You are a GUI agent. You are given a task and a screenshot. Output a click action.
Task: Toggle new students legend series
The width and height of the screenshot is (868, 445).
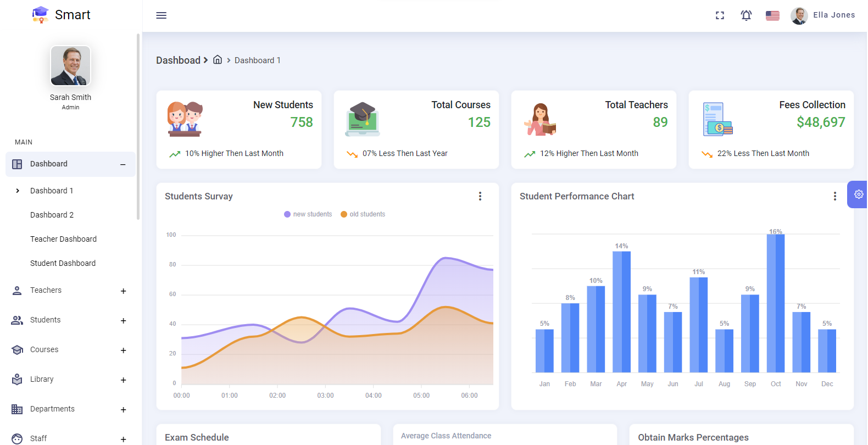click(308, 214)
